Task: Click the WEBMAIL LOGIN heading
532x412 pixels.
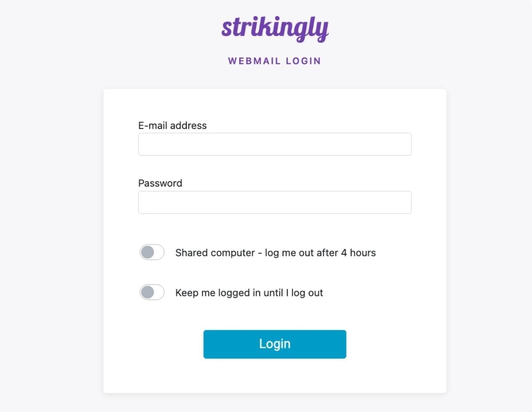Action: click(x=274, y=61)
